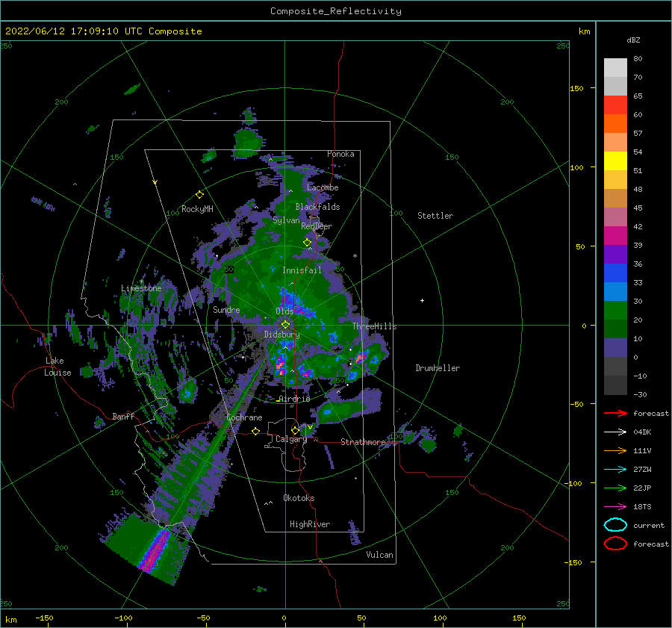This screenshot has width=672, height=628.
Task: Click the yellow radar site marker at Didsbury
Action: pyautogui.click(x=285, y=325)
